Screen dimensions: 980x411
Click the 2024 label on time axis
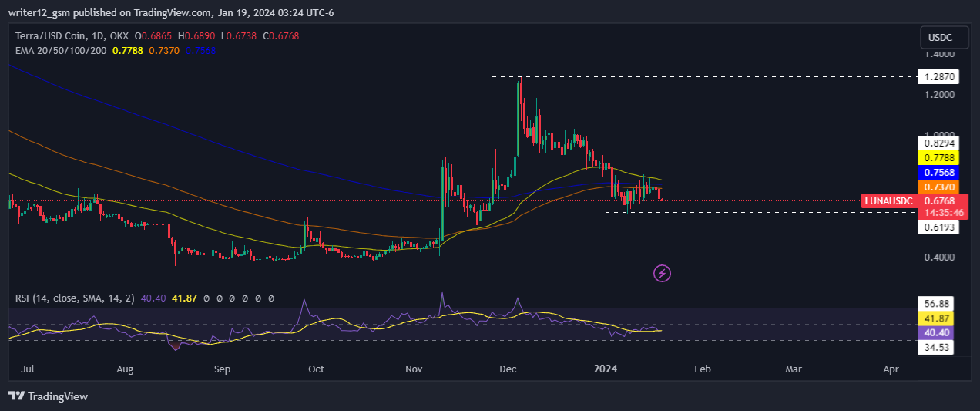[x=606, y=369]
